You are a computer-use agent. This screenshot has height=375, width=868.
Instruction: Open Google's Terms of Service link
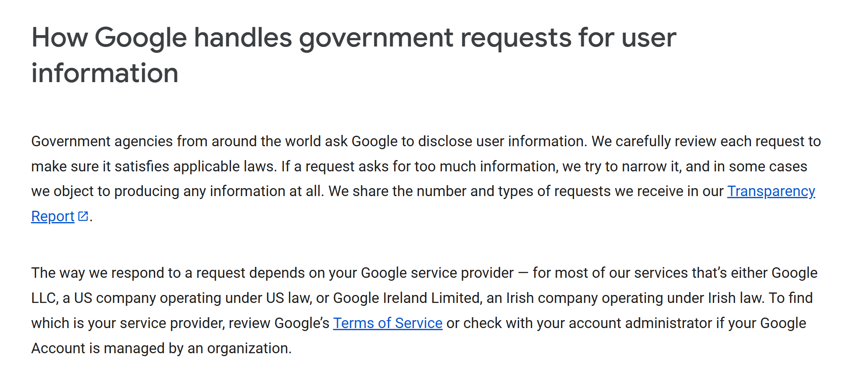pyautogui.click(x=387, y=323)
